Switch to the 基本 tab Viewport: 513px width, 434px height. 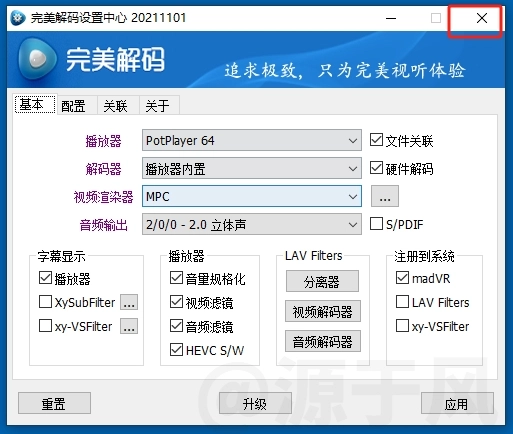click(x=35, y=104)
